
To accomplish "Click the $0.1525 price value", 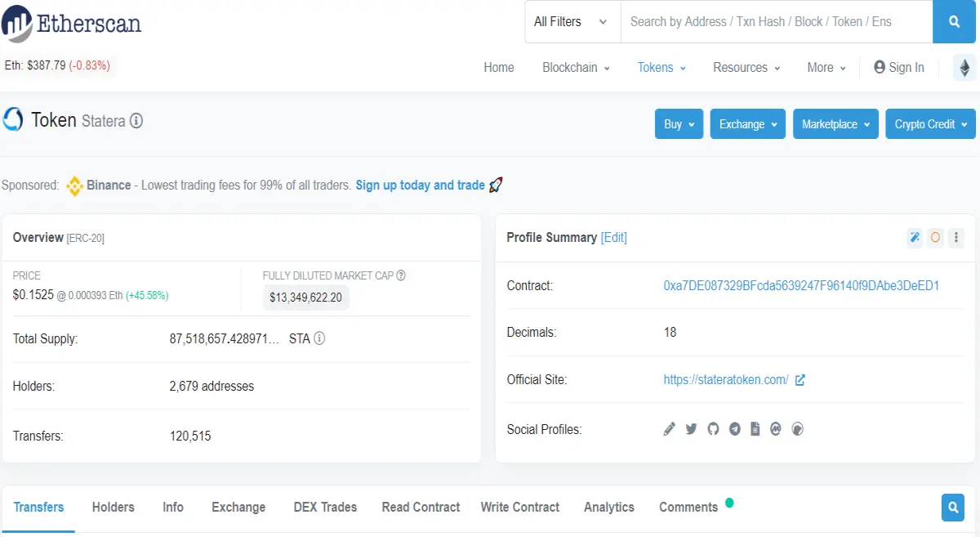I will click(x=33, y=294).
